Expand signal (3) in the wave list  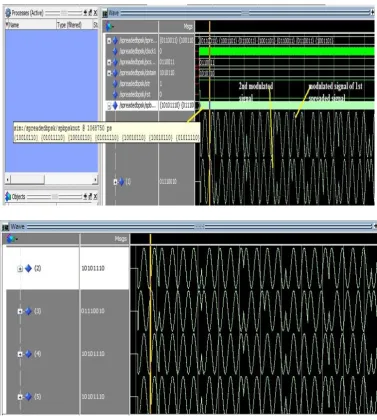20,311
